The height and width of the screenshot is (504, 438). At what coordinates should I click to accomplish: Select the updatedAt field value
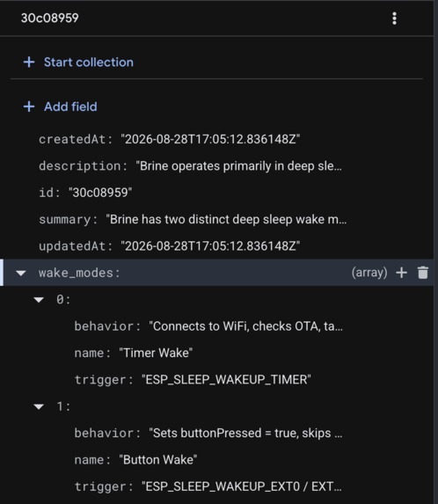(210, 246)
